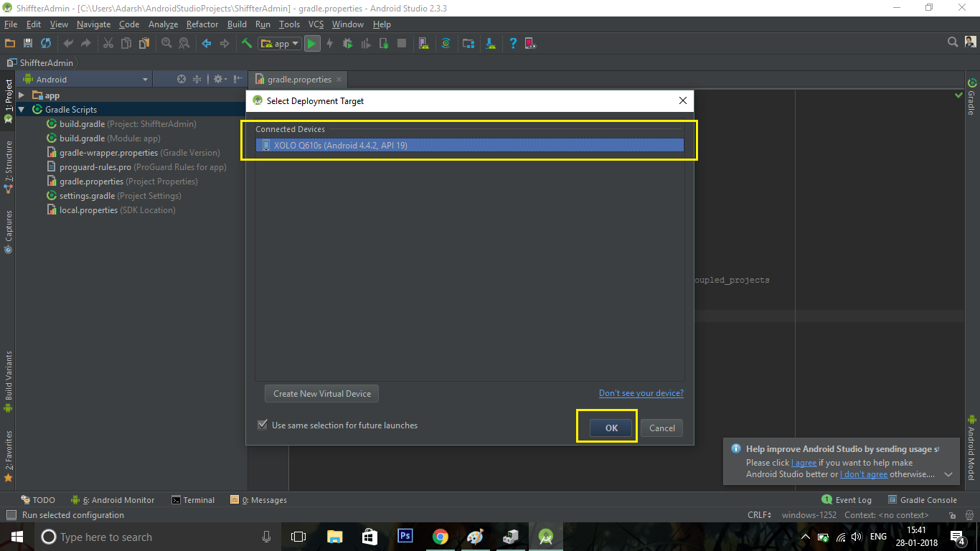
Task: Click the Don't see your device link
Action: [x=641, y=393]
